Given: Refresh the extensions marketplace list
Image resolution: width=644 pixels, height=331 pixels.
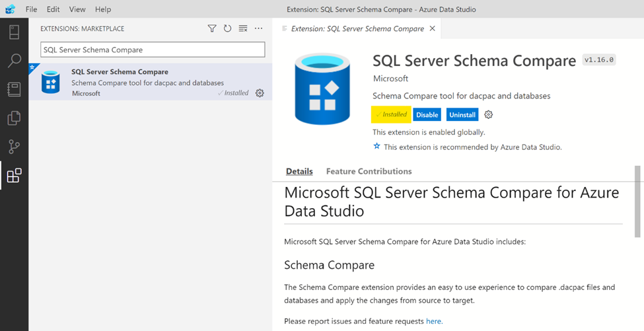Looking at the screenshot, I should pos(227,28).
